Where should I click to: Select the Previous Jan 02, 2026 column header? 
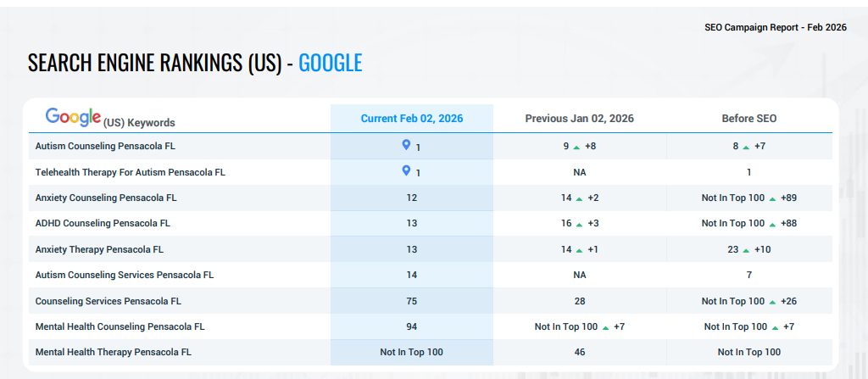pos(579,119)
